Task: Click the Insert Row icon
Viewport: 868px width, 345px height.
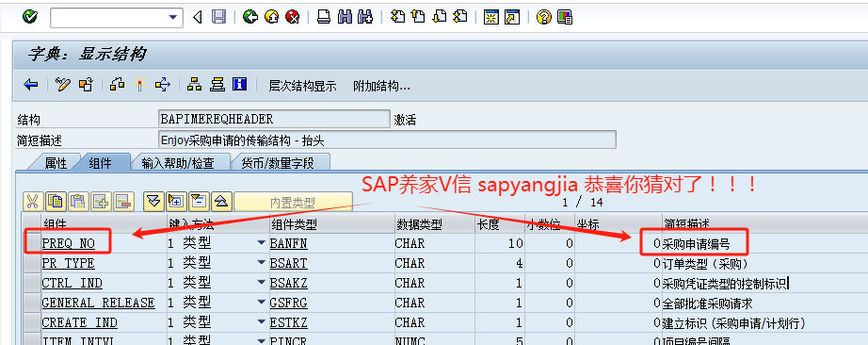Action: click(x=102, y=202)
